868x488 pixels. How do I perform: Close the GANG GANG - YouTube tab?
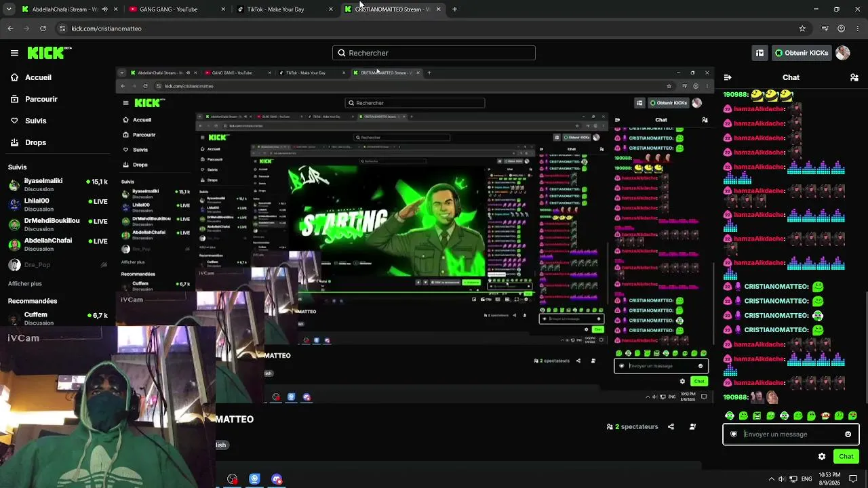223,9
